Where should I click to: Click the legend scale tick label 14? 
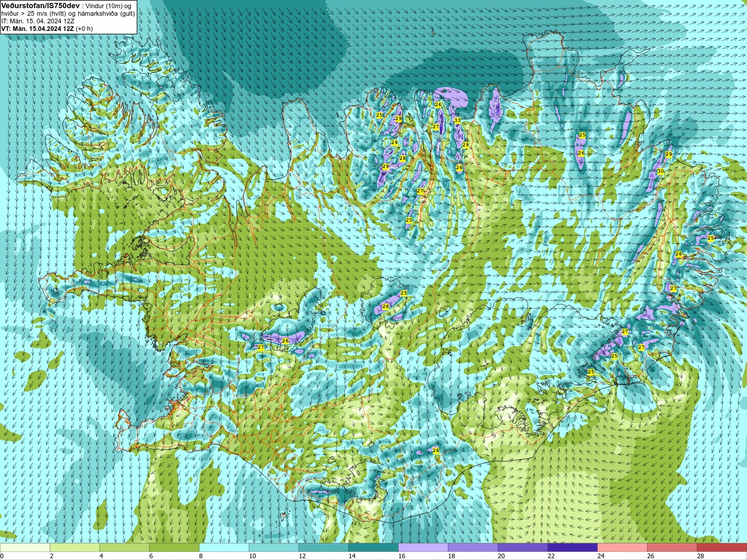(352, 556)
